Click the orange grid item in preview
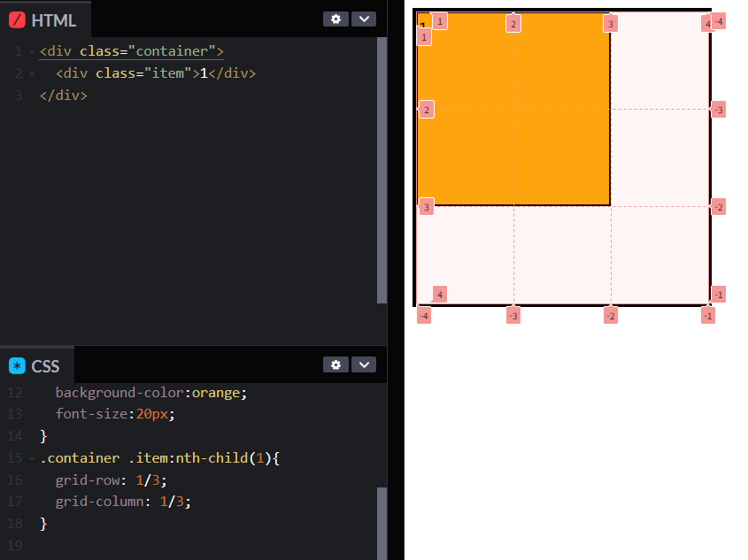This screenshot has height=560, width=748. click(x=513, y=110)
